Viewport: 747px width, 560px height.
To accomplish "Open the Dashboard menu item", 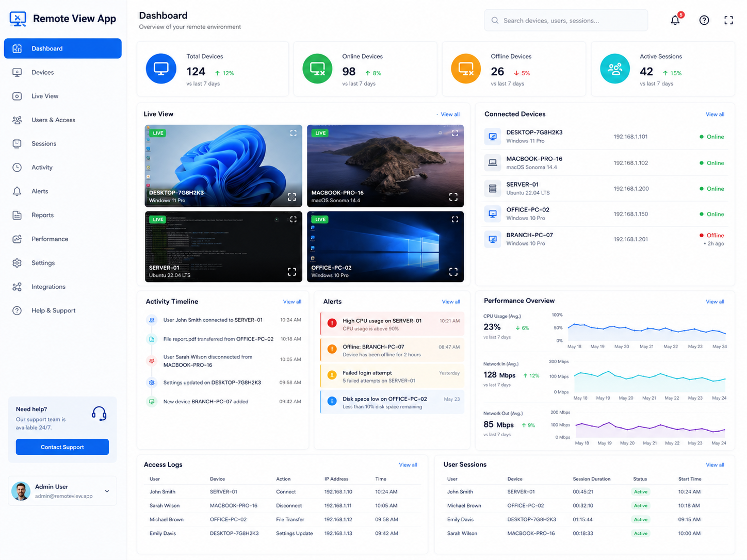I will pyautogui.click(x=63, y=48).
